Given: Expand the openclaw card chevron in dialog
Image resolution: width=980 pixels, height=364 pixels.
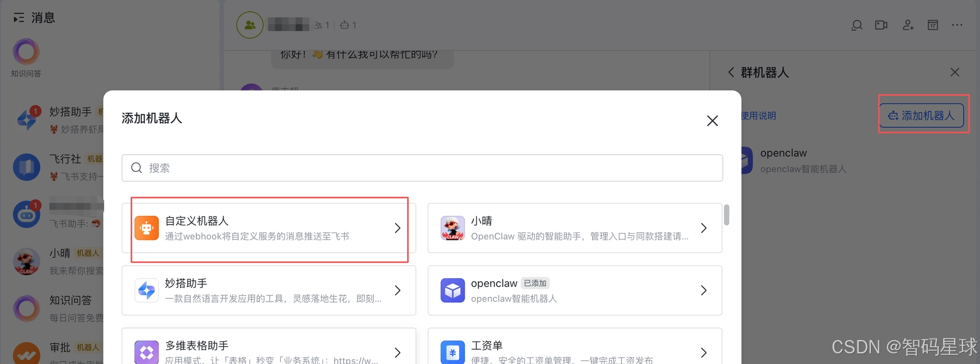Looking at the screenshot, I should (704, 290).
